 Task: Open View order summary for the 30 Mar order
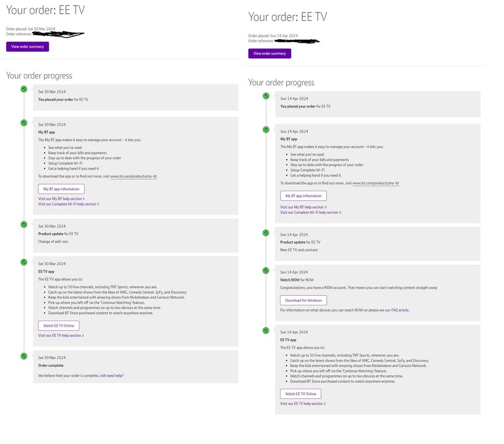[28, 47]
